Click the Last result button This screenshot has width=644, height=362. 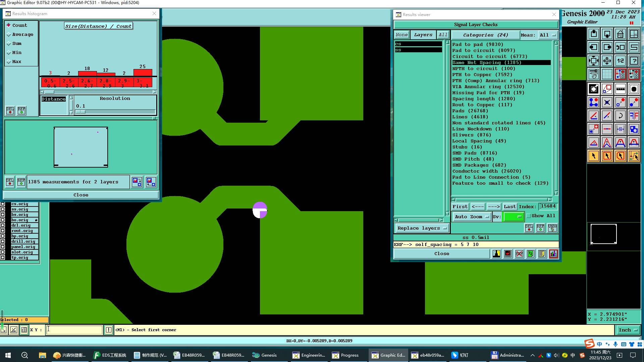[x=509, y=207]
